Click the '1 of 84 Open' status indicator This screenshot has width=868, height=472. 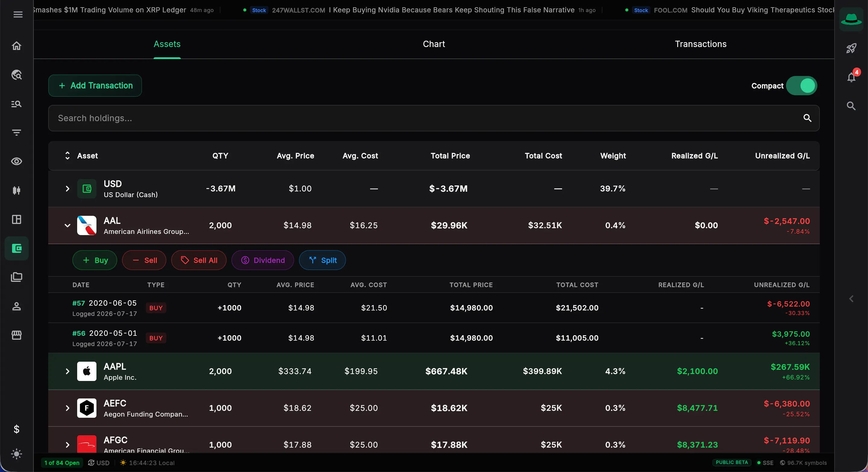pyautogui.click(x=62, y=463)
